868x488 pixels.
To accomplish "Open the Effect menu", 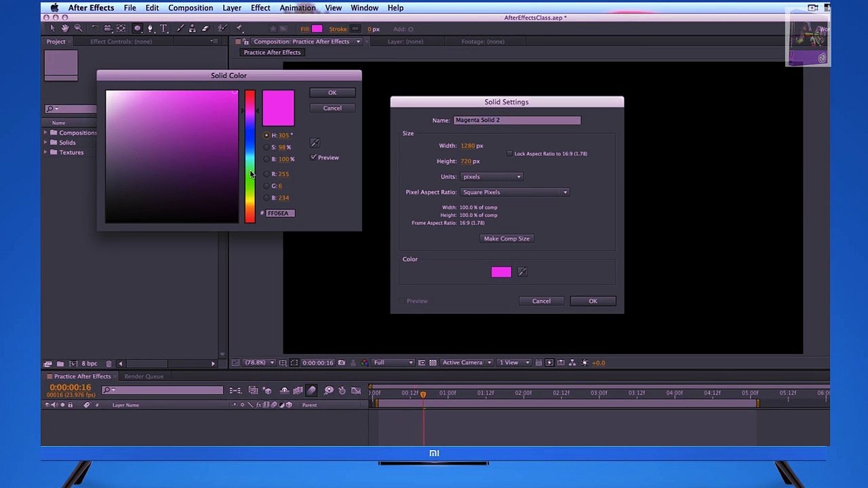I will (260, 7).
